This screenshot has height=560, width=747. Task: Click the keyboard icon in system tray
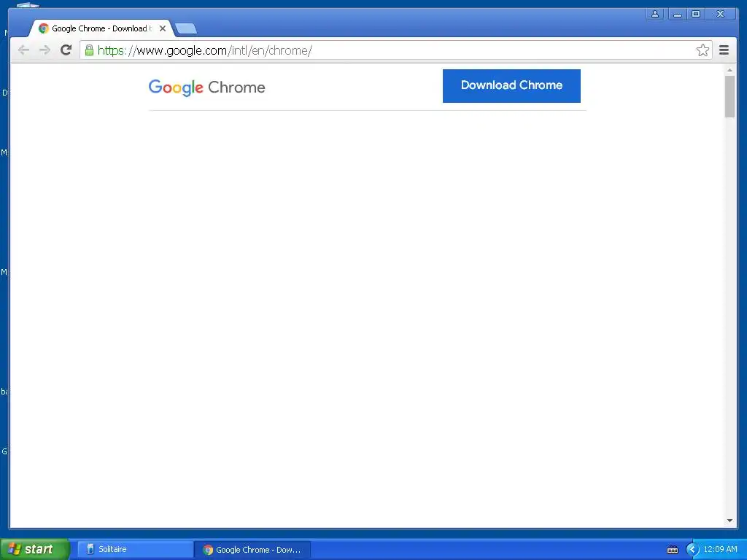coord(672,550)
